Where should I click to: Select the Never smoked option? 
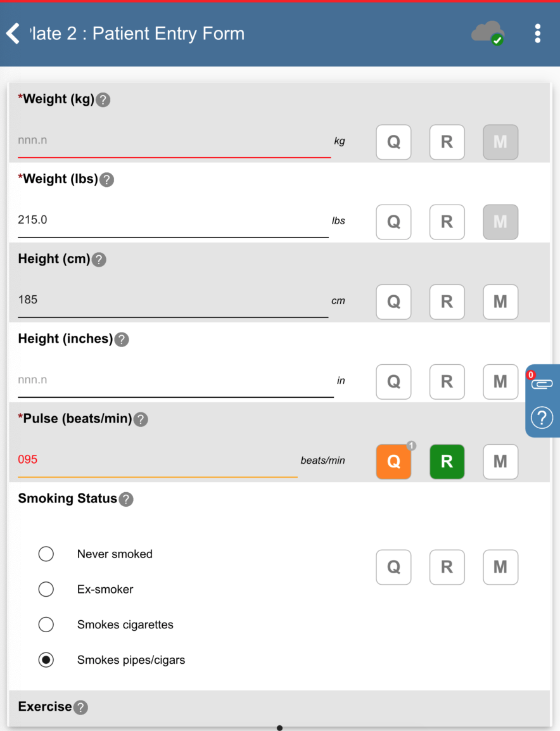pyautogui.click(x=46, y=554)
